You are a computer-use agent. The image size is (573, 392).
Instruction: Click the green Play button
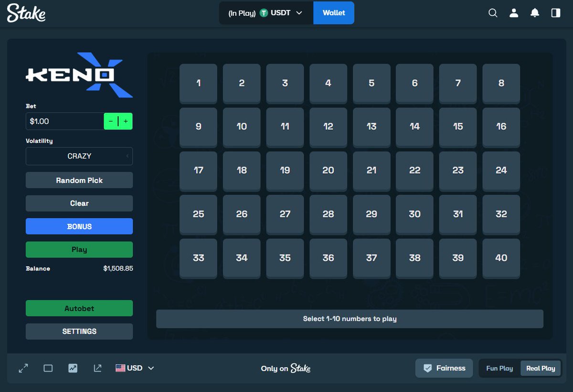[79, 250]
